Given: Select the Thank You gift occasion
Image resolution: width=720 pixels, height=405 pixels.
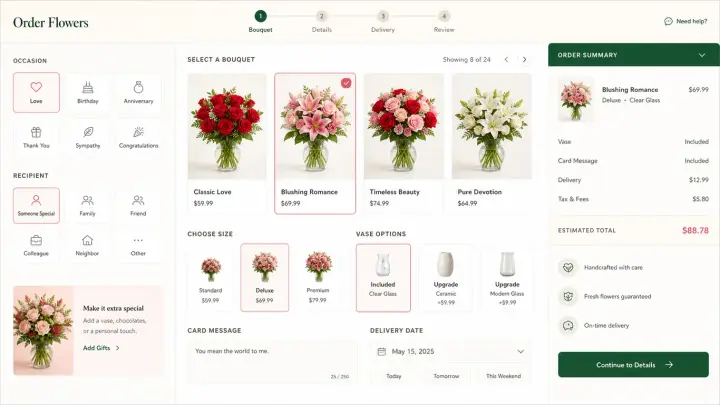Looking at the screenshot, I should tap(36, 137).
